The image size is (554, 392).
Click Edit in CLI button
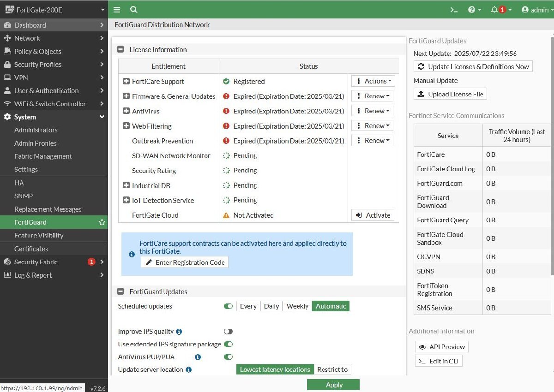click(439, 361)
